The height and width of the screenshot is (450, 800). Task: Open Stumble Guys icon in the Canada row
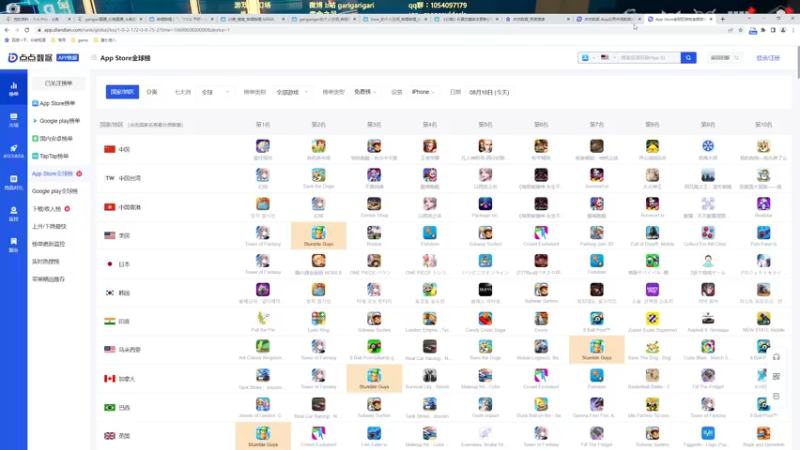coord(374,376)
